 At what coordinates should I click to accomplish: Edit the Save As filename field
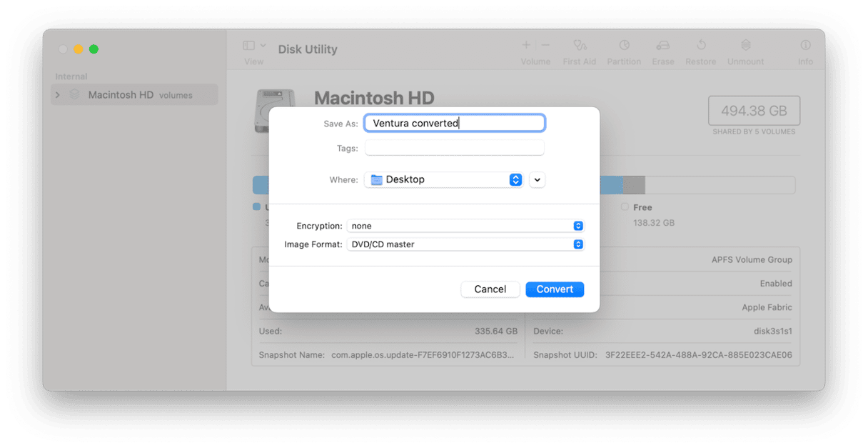(455, 124)
